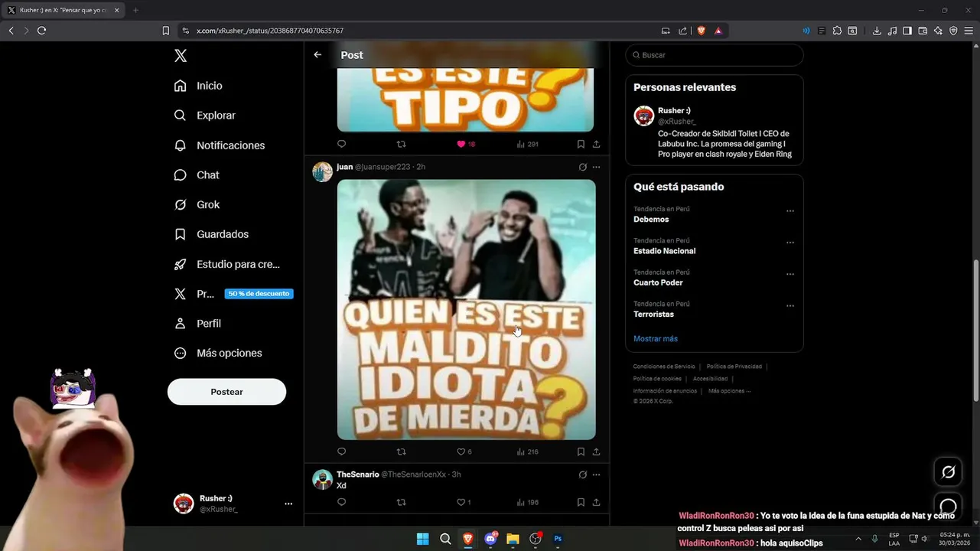Open more options for Estadio Nacional trend
This screenshot has height=551, width=980.
tap(790, 243)
